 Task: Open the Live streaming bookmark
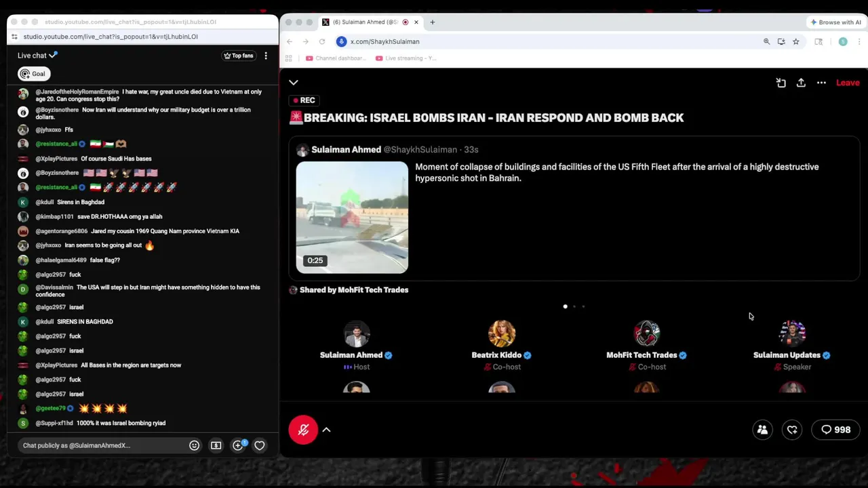click(x=406, y=58)
